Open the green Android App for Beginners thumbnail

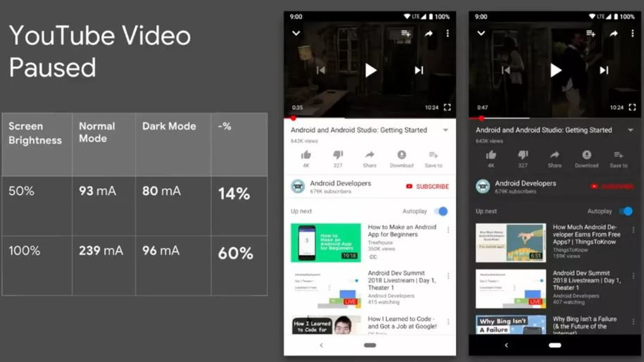tap(326, 243)
